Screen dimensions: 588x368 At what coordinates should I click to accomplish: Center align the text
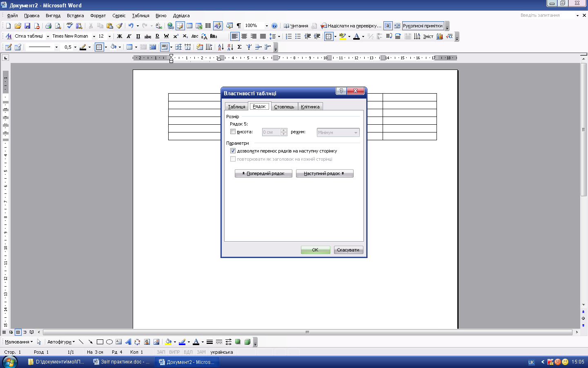[244, 36]
